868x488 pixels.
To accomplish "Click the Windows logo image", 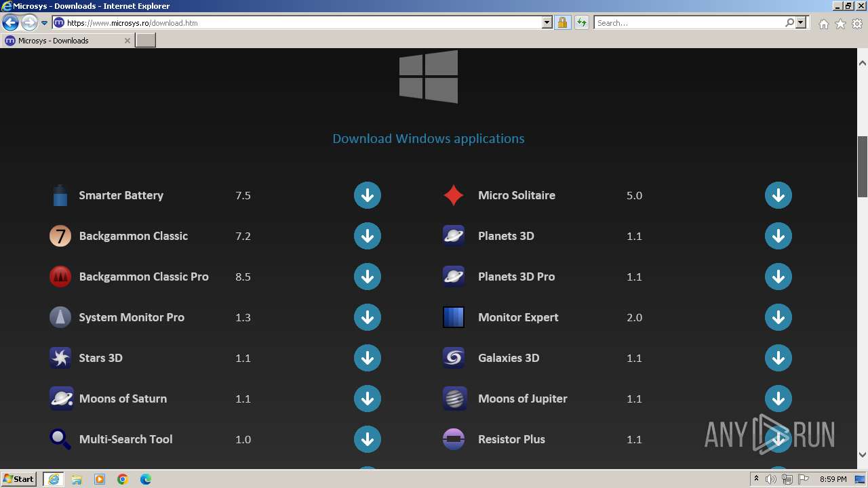I will (429, 77).
